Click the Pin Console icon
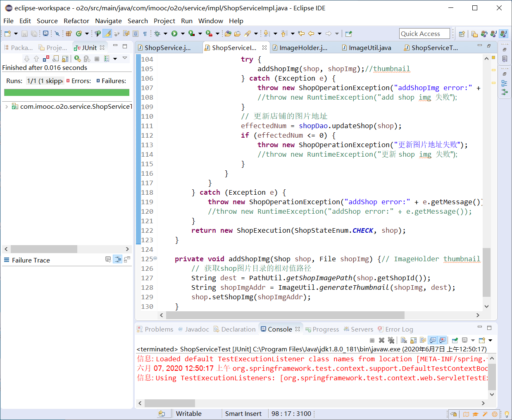Screen dimensions: 512x420 click(455, 340)
